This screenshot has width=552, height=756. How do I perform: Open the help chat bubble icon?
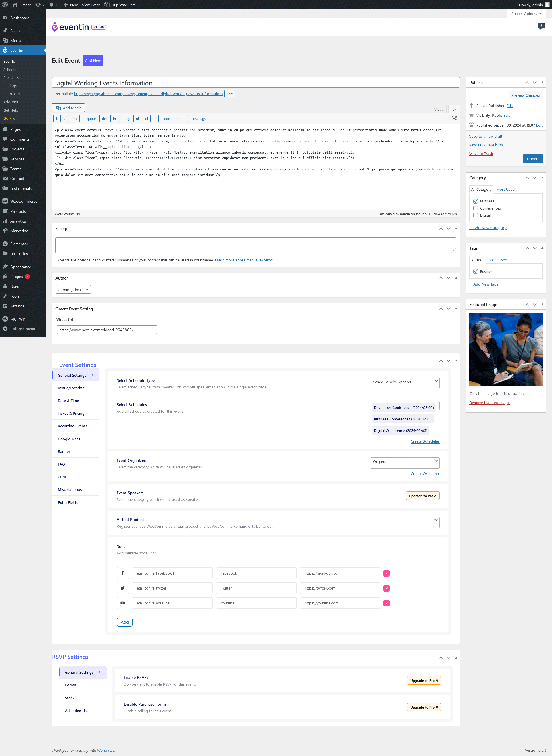click(541, 26)
